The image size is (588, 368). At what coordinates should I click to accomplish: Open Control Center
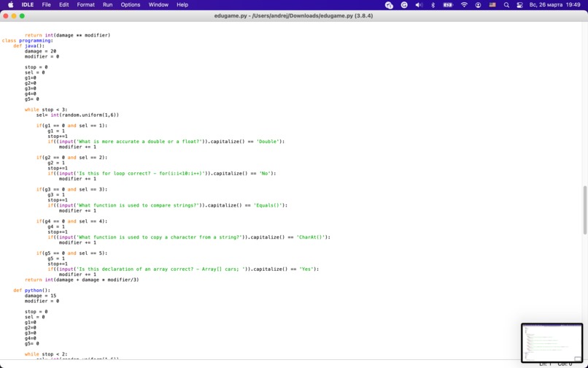[x=519, y=5]
